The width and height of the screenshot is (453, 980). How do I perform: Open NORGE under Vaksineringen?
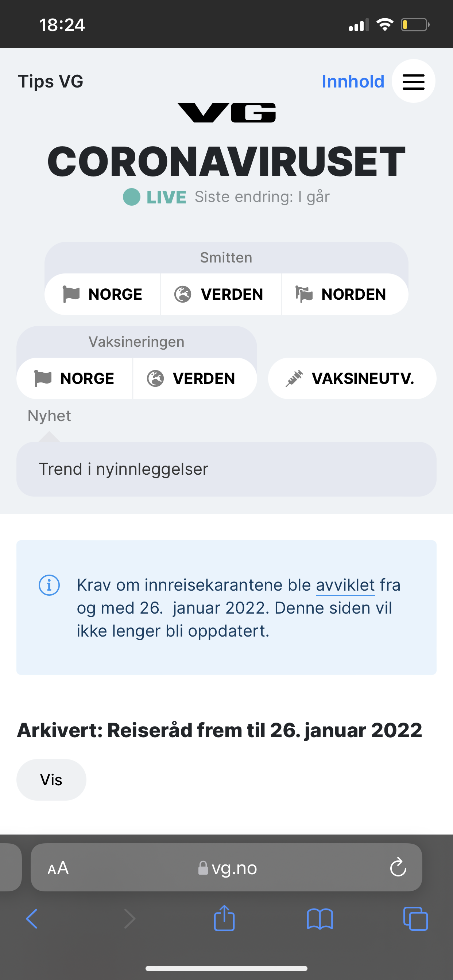point(75,378)
